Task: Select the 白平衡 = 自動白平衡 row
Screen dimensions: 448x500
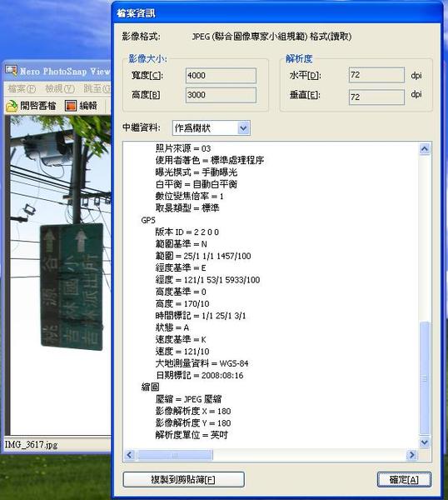Action: 197,184
